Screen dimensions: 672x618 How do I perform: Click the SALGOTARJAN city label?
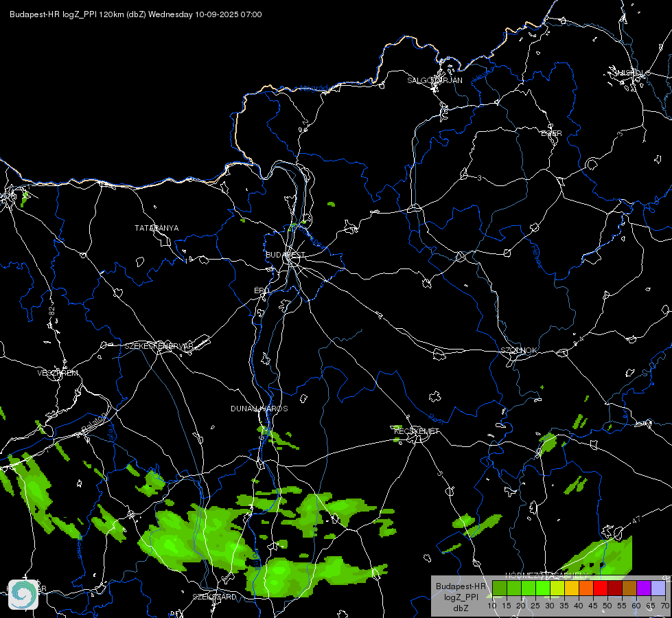click(435, 80)
